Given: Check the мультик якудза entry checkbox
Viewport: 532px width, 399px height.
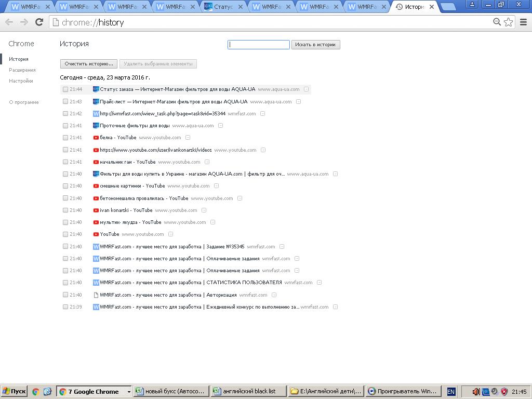Looking at the screenshot, I should coord(65,222).
